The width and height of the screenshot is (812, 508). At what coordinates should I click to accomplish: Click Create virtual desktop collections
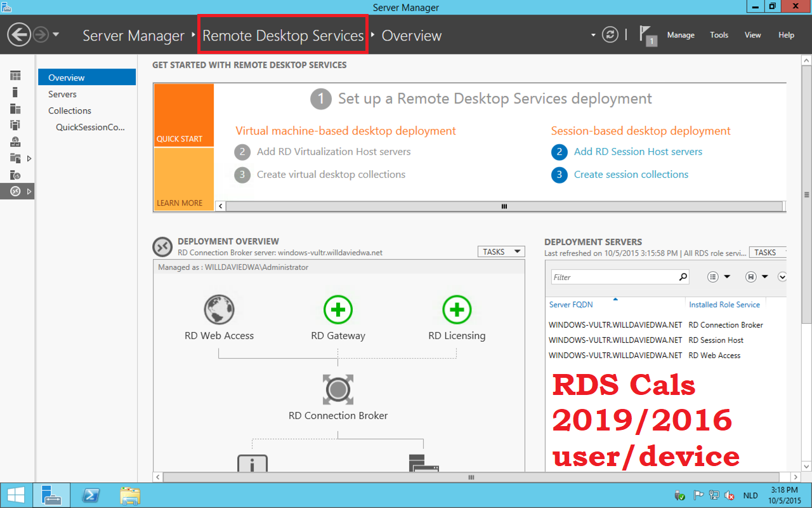click(331, 175)
